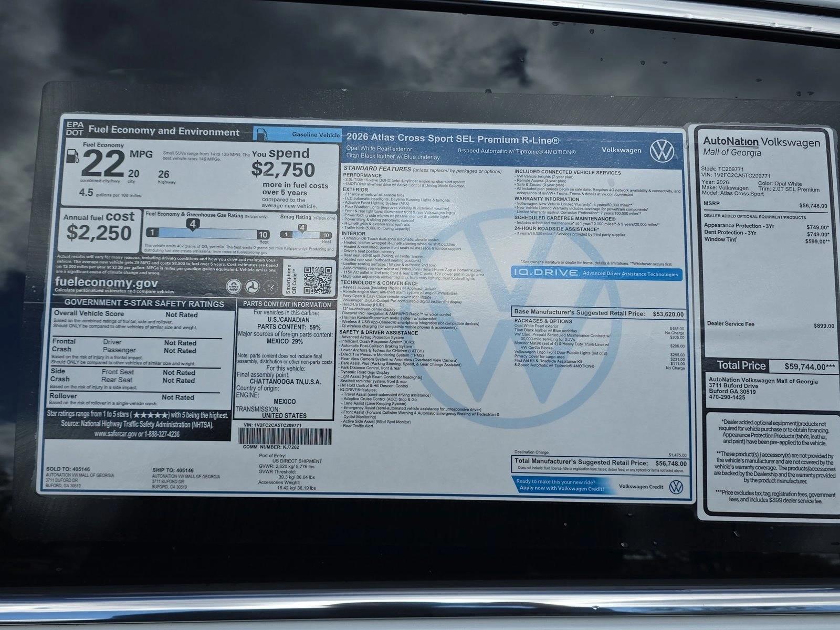840x630 pixels.
Task: Click the Base MSRP value $53,620.00
Action: (668, 314)
